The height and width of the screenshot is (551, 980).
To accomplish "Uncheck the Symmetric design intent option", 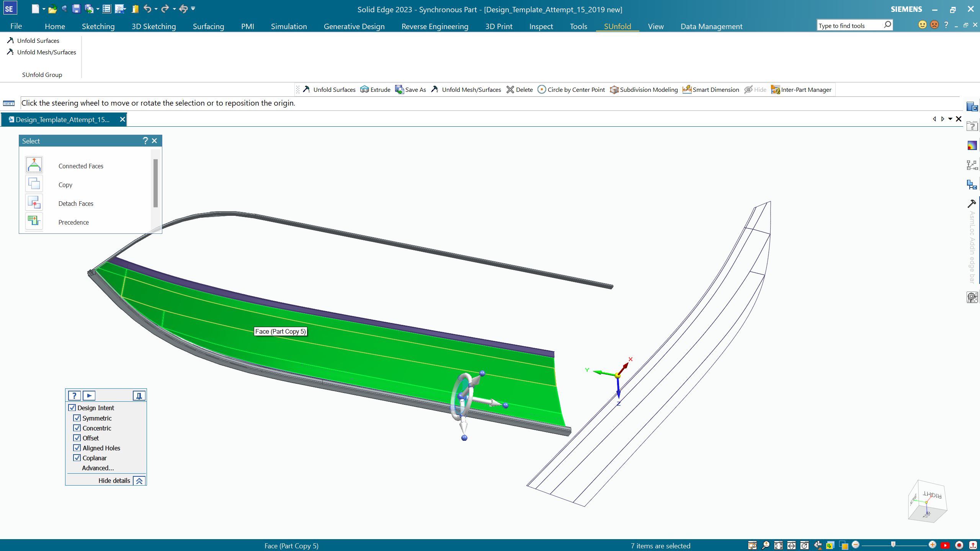I will [x=77, y=418].
